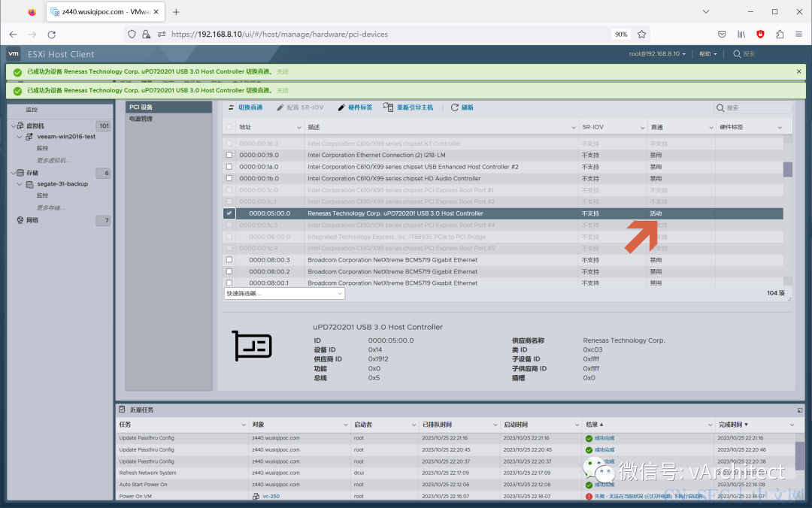
Task: Open the Firefox hamburger menu
Action: [798, 34]
